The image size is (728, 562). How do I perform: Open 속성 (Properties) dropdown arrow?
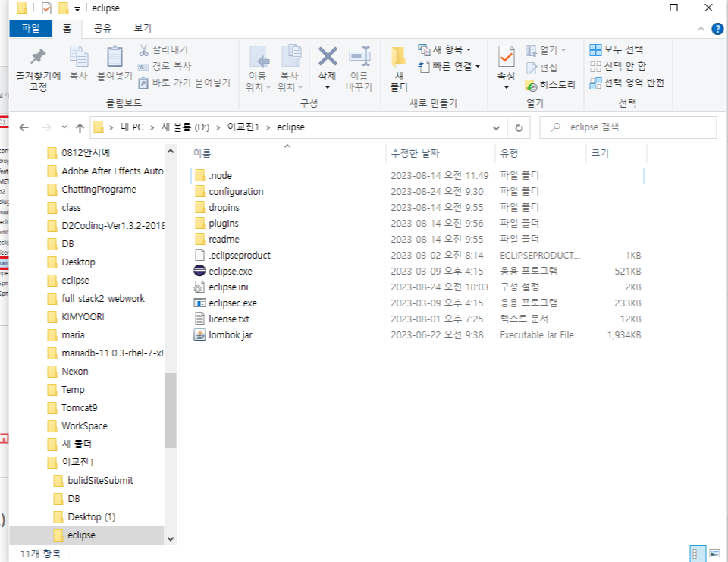506,87
